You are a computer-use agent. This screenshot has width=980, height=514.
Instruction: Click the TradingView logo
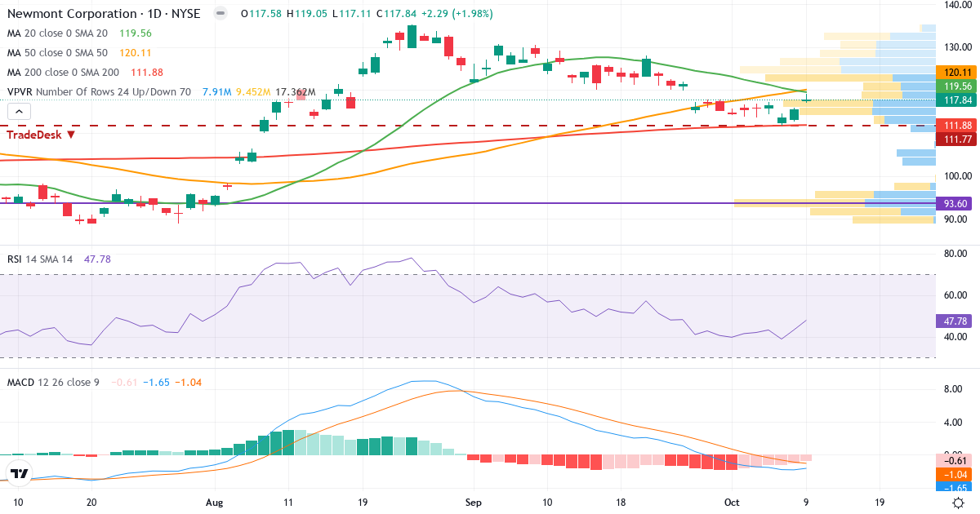(x=20, y=473)
